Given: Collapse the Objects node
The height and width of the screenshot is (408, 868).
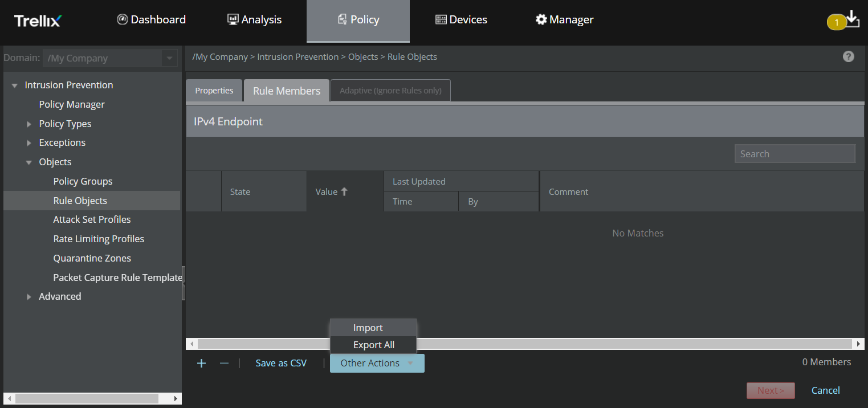Looking at the screenshot, I should 29,162.
